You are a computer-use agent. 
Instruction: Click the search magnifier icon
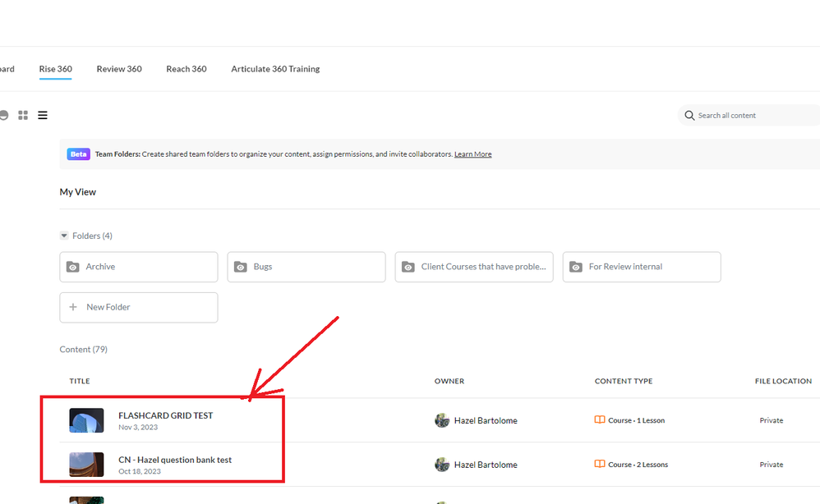689,116
